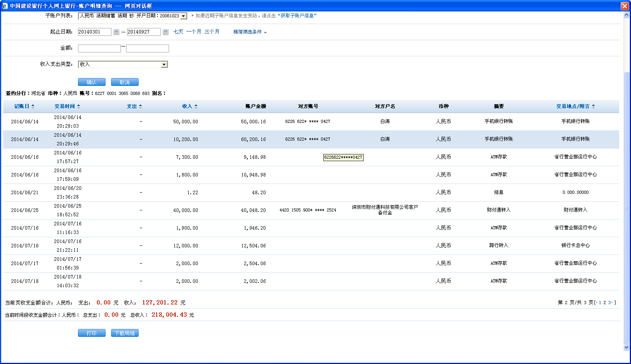Select the 七天 date range shortcut
Image resolution: width=631 pixels, height=364 pixels.
(x=178, y=32)
